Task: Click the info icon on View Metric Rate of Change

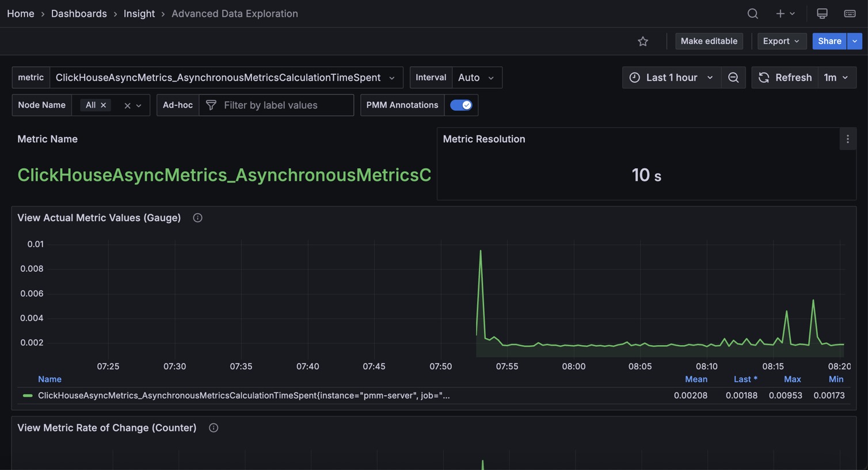Action: click(x=213, y=428)
